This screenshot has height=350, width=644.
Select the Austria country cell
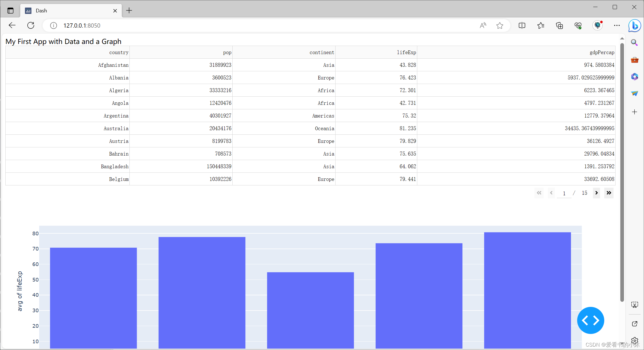click(x=67, y=141)
